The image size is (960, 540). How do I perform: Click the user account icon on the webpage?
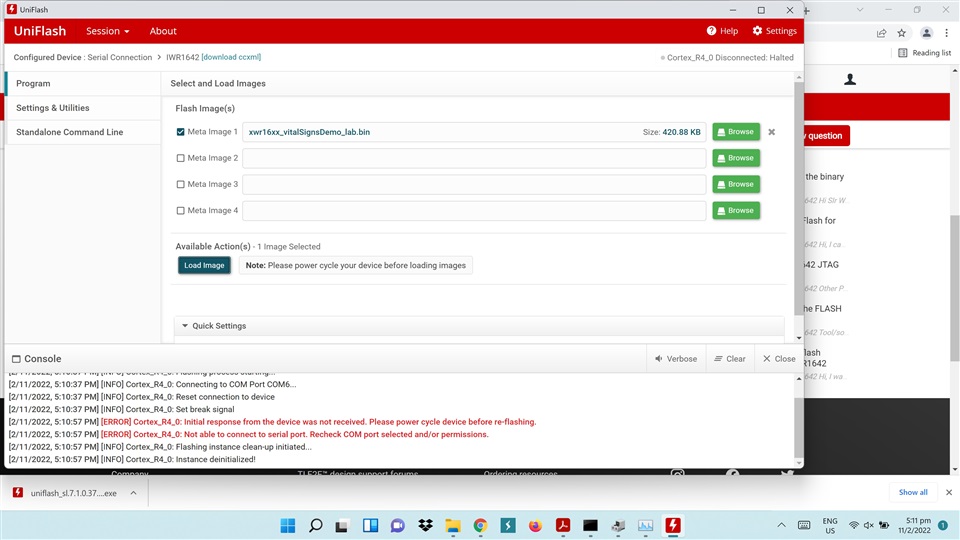coord(850,80)
